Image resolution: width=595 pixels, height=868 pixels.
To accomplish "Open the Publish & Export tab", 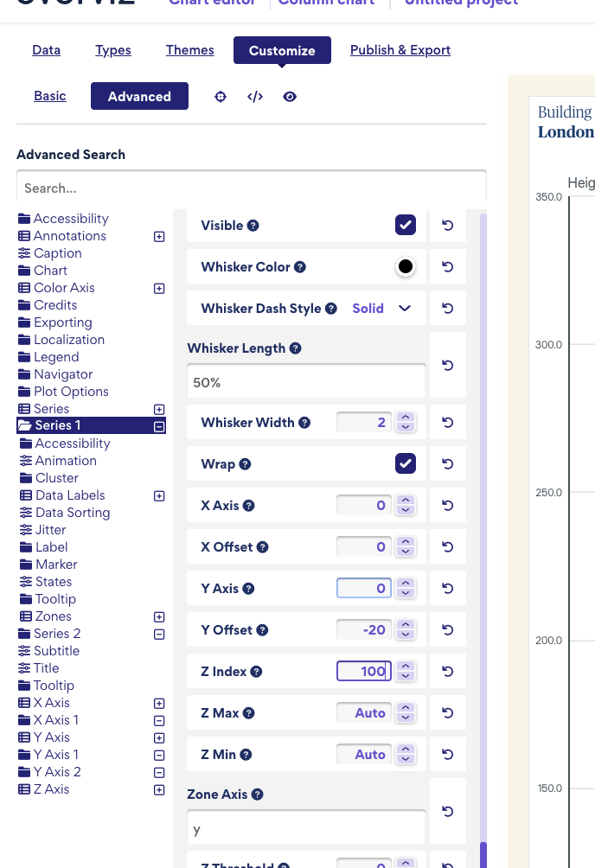I will pos(400,50).
